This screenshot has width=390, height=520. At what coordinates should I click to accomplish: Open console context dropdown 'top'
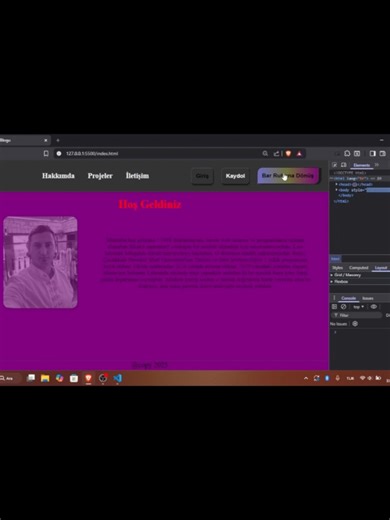point(358,307)
